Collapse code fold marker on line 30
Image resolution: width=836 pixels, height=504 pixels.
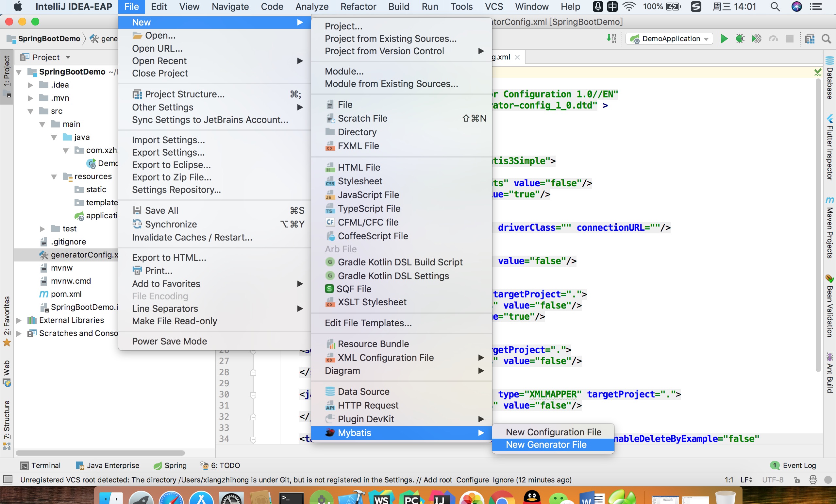[253, 395]
